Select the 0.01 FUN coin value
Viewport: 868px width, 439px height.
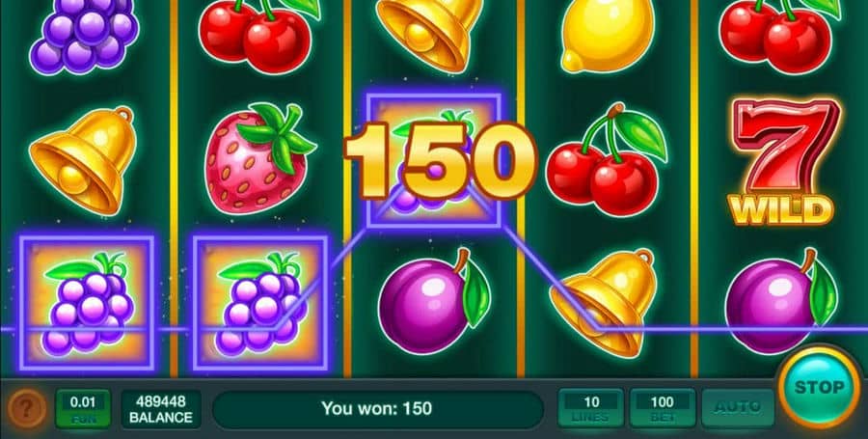83,408
